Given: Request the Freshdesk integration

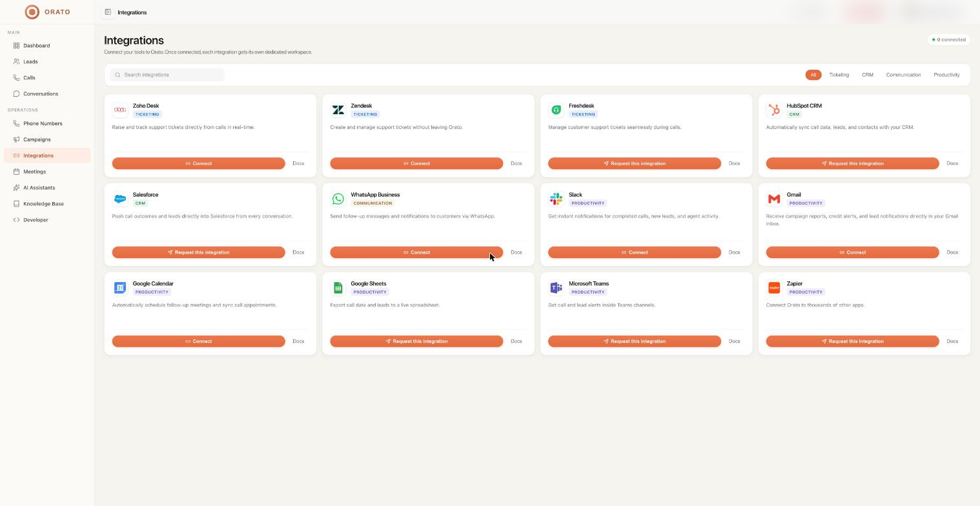Looking at the screenshot, I should pyautogui.click(x=635, y=163).
